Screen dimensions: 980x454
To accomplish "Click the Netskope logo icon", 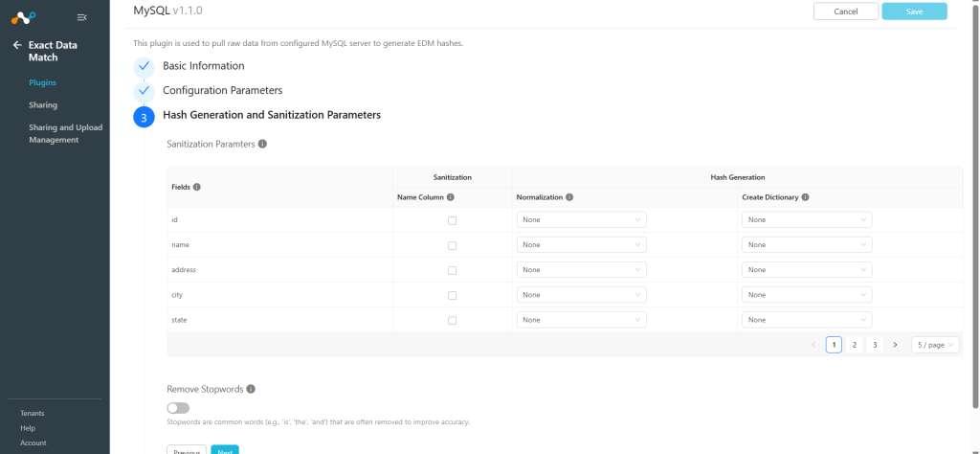I will click(23, 17).
